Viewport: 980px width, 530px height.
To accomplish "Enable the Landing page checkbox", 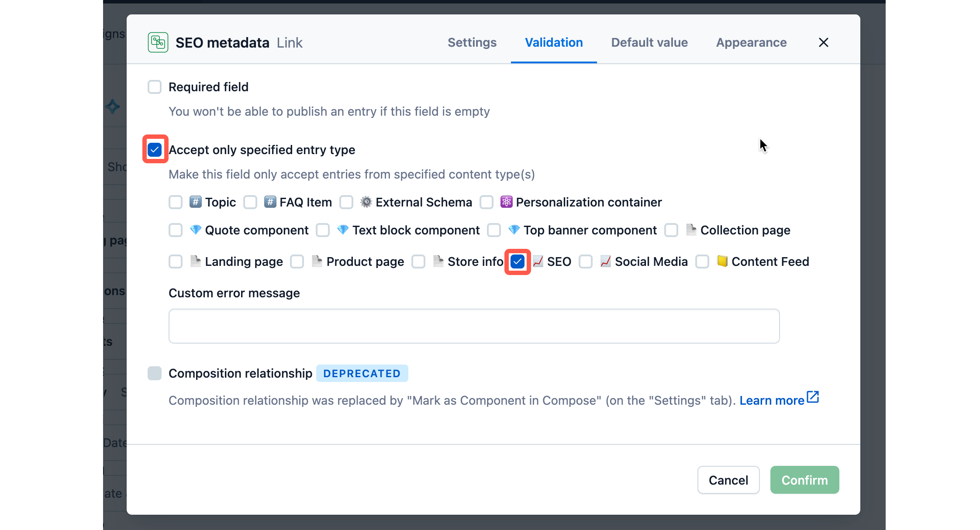I will 175,262.
